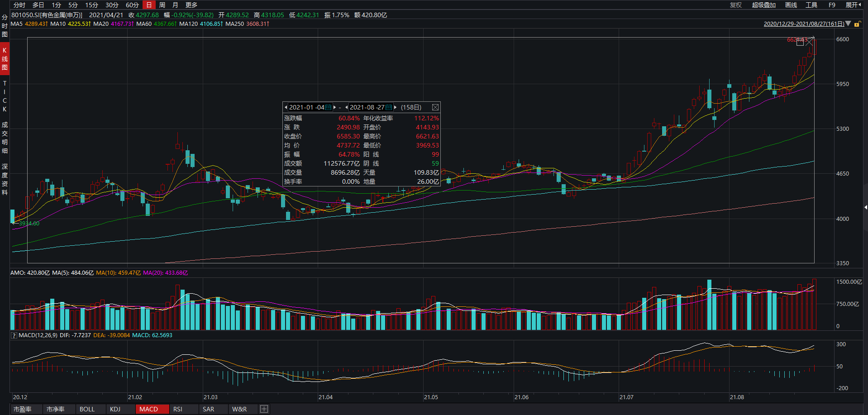Step end date 2021-08-27 forward
The width and height of the screenshot is (868, 415).
coord(395,107)
